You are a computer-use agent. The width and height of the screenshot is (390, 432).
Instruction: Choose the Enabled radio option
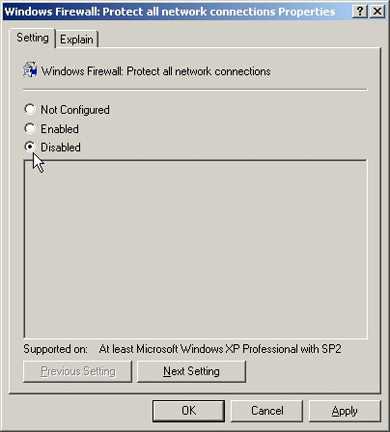(30, 128)
